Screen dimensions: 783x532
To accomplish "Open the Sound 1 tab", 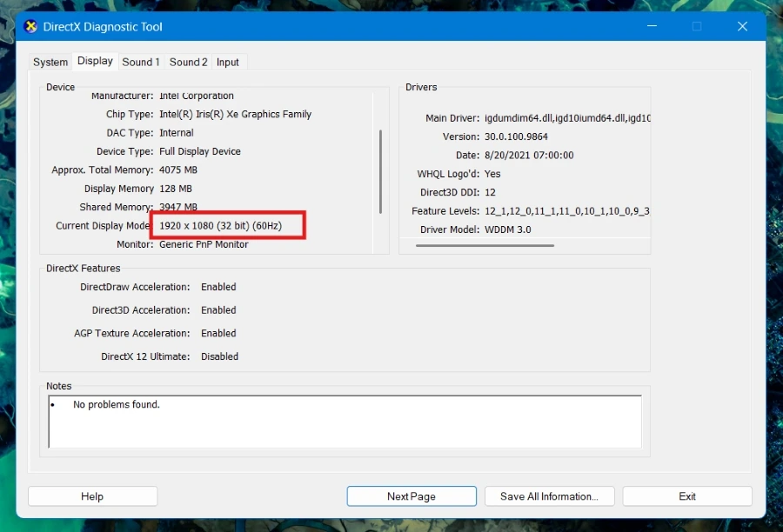I will click(141, 62).
